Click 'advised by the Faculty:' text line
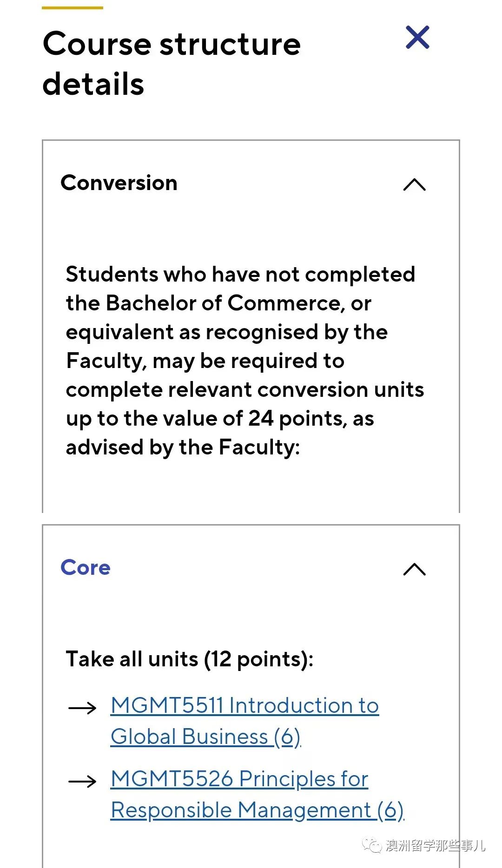The image size is (502, 868). 183,447
